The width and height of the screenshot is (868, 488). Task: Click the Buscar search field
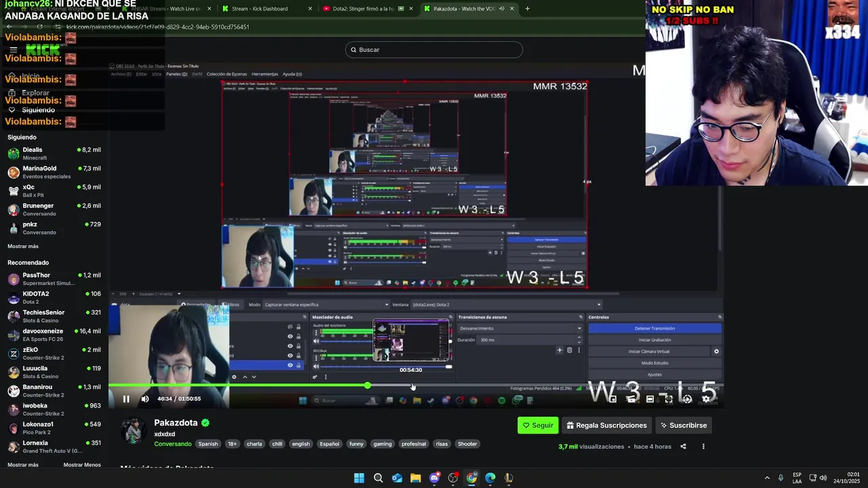tap(434, 49)
